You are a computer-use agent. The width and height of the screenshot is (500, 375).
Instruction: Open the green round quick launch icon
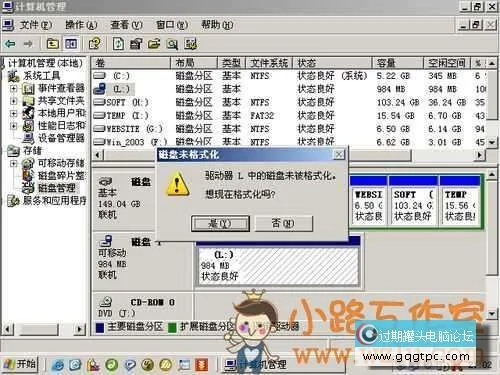[x=111, y=365]
